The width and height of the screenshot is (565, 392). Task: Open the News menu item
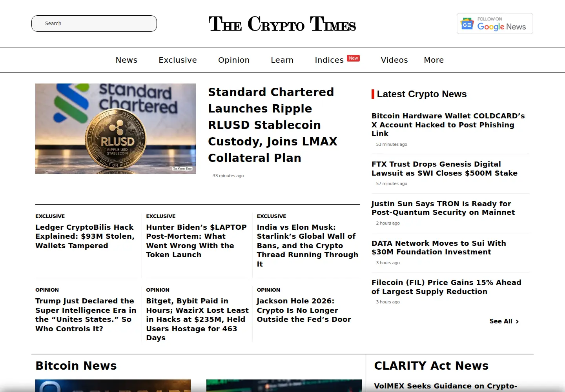point(126,60)
